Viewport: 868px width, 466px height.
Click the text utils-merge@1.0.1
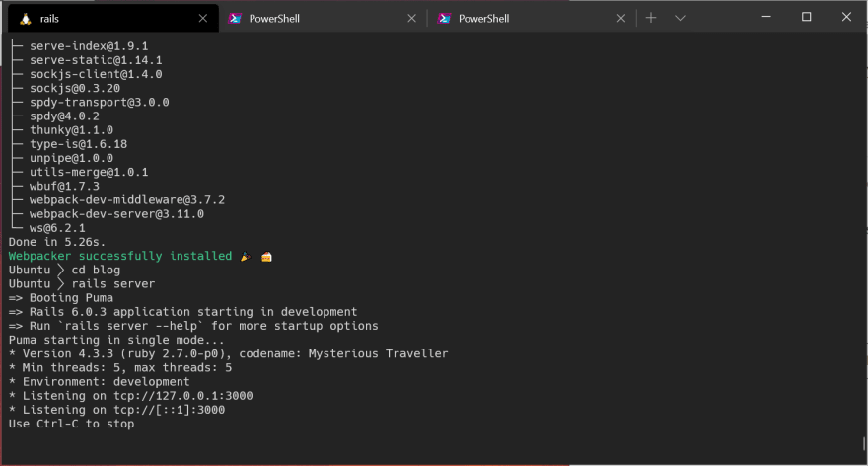pos(89,172)
